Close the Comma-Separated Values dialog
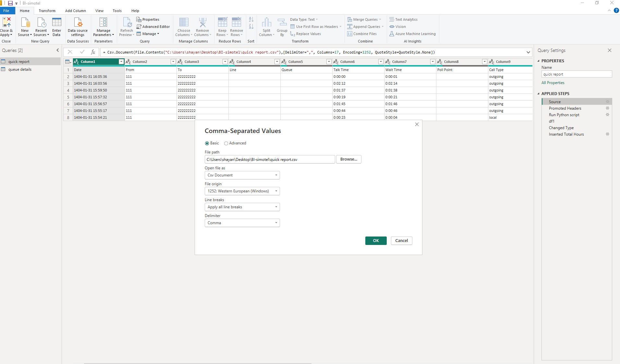Screen dimensions: 620x364 [x=417, y=124]
